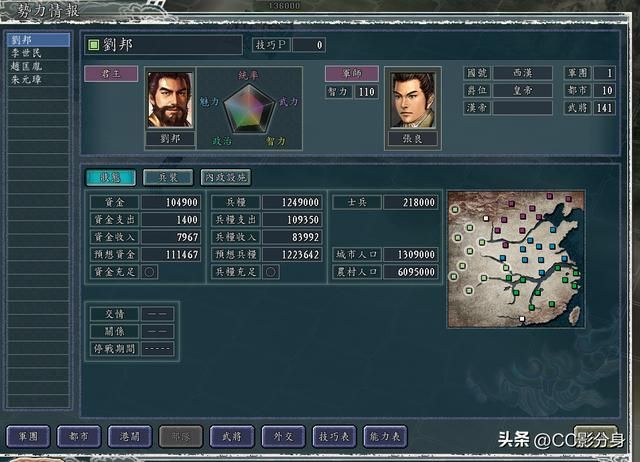Open the 技巧表 button

click(334, 437)
